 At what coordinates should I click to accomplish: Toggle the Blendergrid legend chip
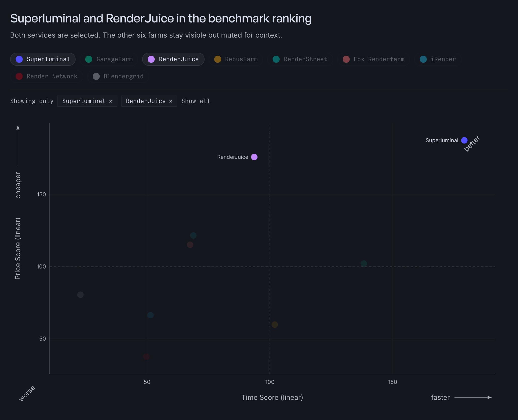pyautogui.click(x=118, y=76)
